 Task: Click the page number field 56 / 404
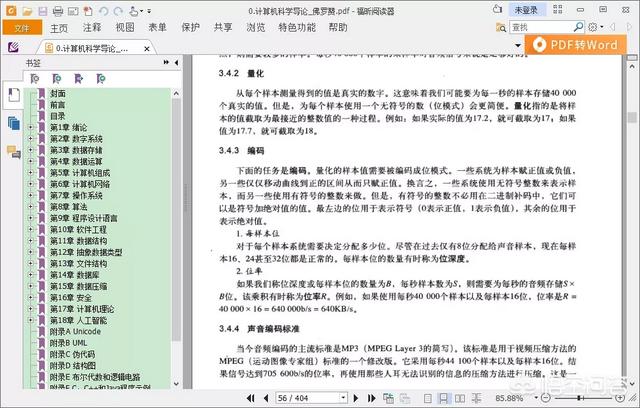coord(307,398)
